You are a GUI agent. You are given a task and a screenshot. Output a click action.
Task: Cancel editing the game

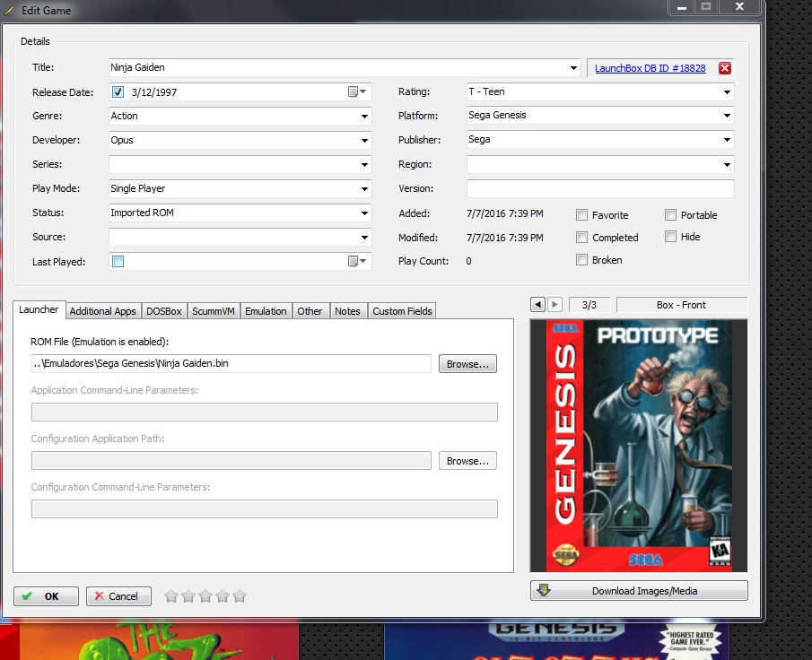tap(118, 596)
